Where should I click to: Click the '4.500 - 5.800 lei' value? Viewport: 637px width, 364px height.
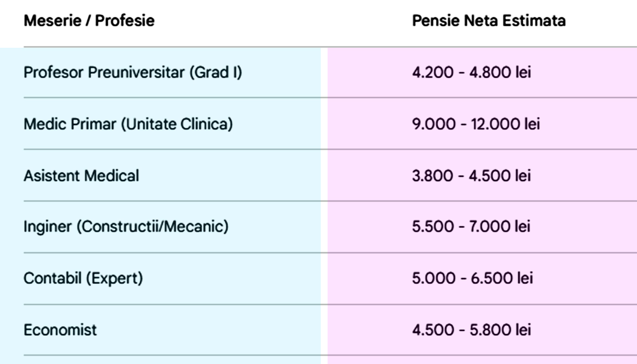(x=471, y=330)
